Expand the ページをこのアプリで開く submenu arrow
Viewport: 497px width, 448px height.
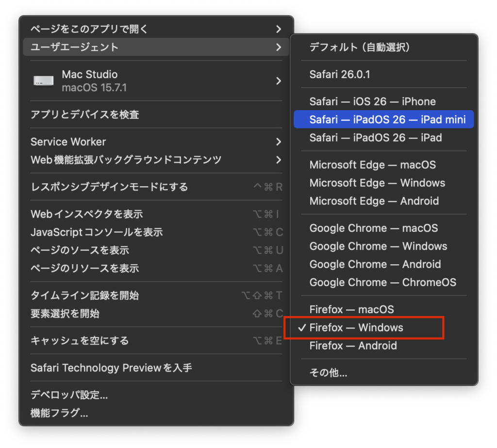point(278,29)
